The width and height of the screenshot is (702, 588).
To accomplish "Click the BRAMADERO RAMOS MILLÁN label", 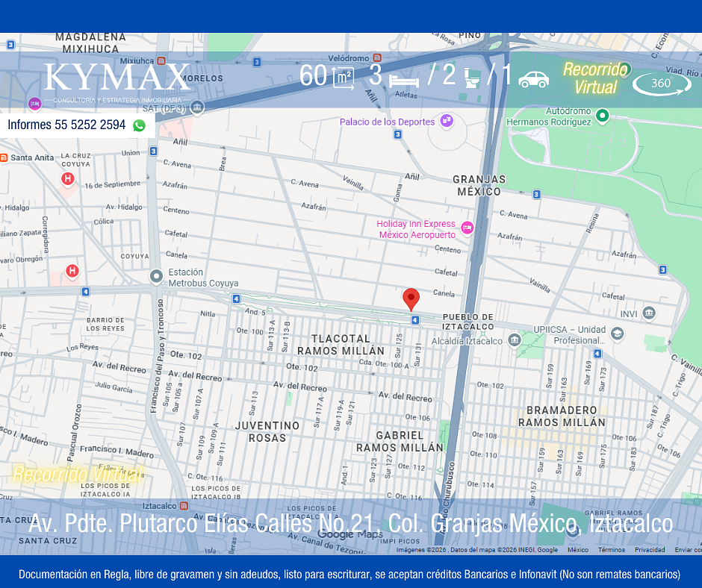I will (x=562, y=416).
